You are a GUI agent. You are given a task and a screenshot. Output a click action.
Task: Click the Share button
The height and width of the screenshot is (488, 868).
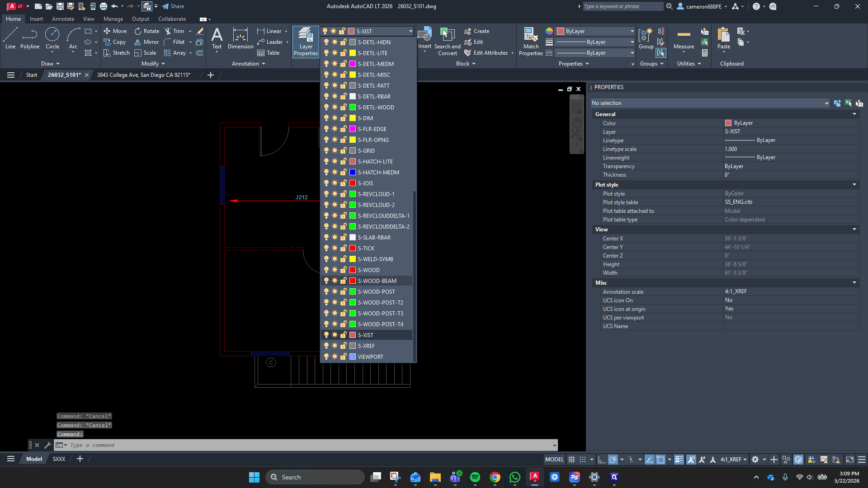(173, 6)
